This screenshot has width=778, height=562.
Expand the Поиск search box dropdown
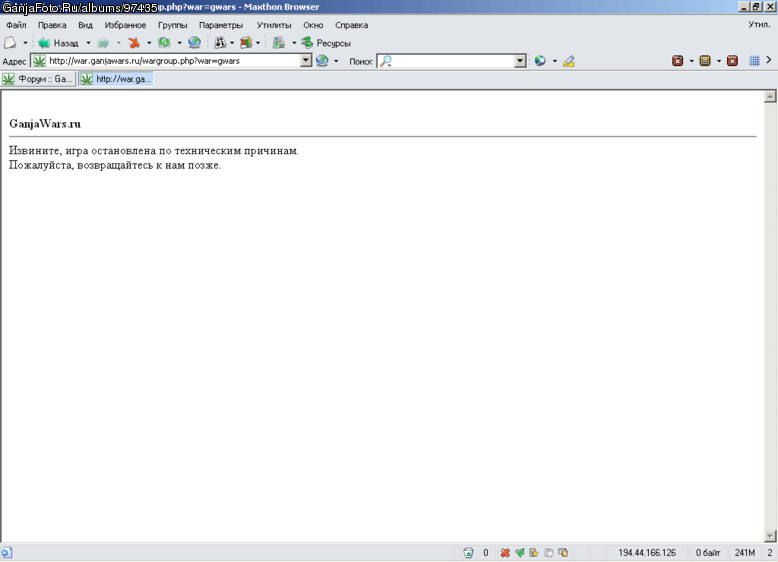520,61
